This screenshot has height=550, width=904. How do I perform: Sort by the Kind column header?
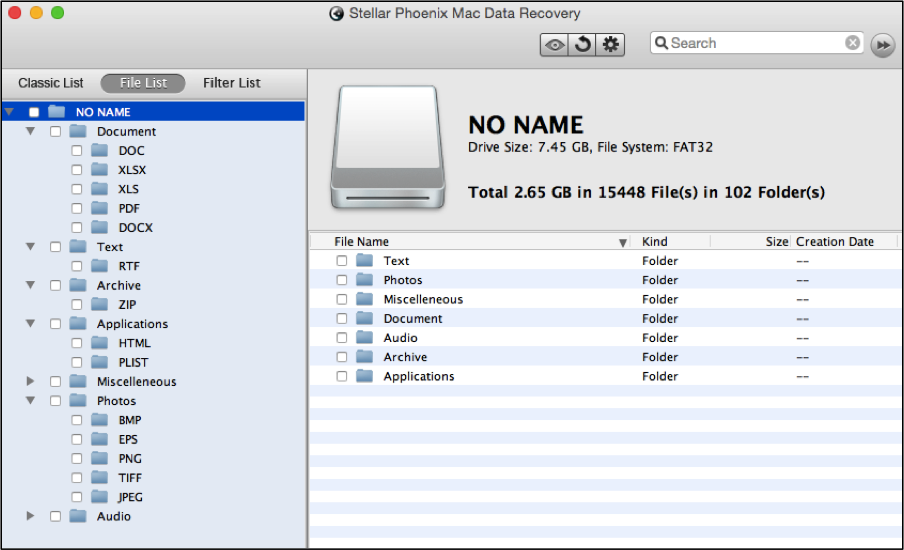tap(655, 242)
